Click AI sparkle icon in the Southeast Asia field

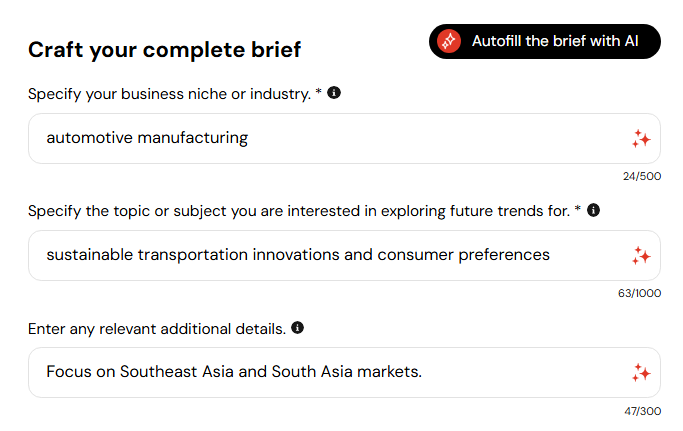[x=641, y=373]
